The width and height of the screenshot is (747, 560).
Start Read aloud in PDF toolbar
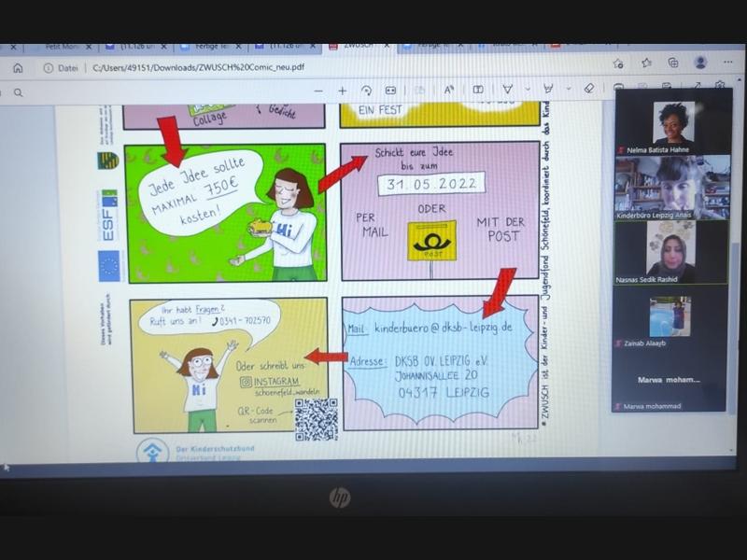click(x=448, y=90)
